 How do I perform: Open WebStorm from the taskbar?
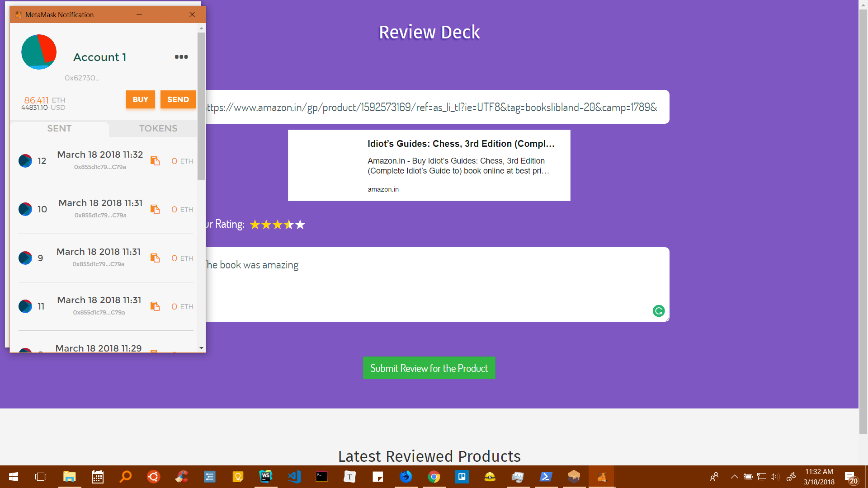tap(266, 477)
